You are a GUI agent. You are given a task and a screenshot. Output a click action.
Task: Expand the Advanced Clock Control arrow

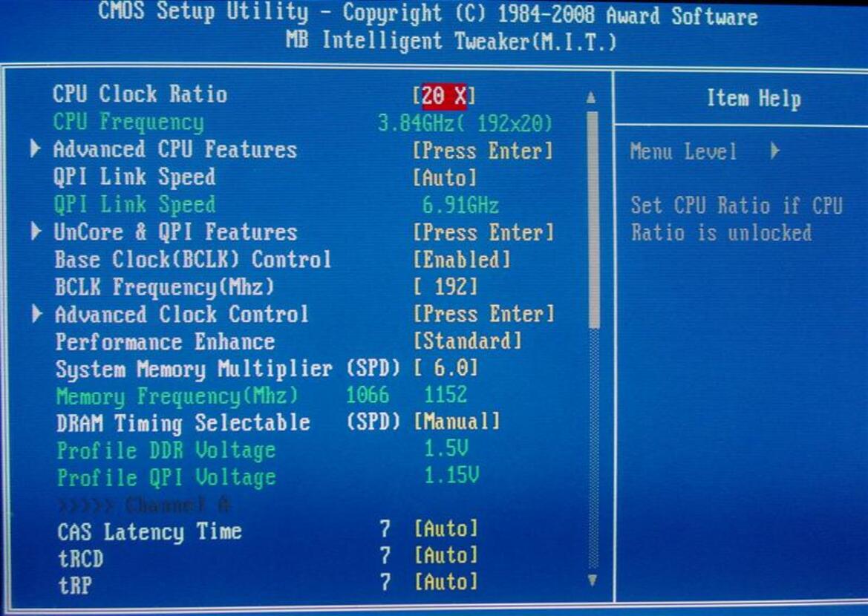(x=36, y=313)
